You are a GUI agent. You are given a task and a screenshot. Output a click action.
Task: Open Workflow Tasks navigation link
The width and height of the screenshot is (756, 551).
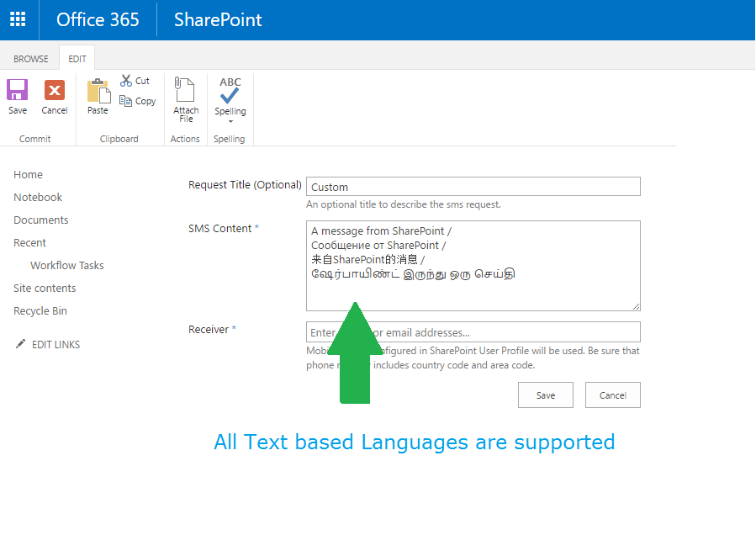[67, 265]
